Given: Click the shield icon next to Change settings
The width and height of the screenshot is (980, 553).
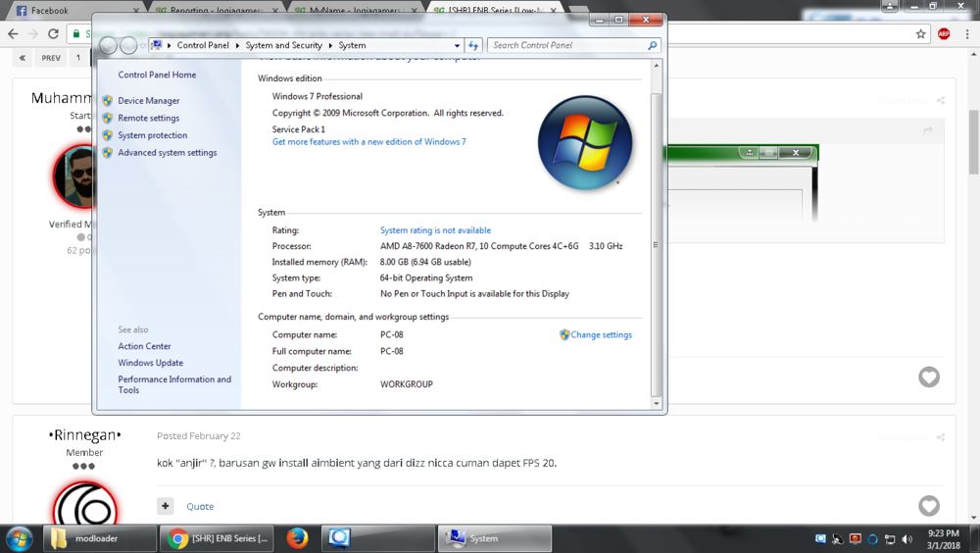Looking at the screenshot, I should click(564, 334).
